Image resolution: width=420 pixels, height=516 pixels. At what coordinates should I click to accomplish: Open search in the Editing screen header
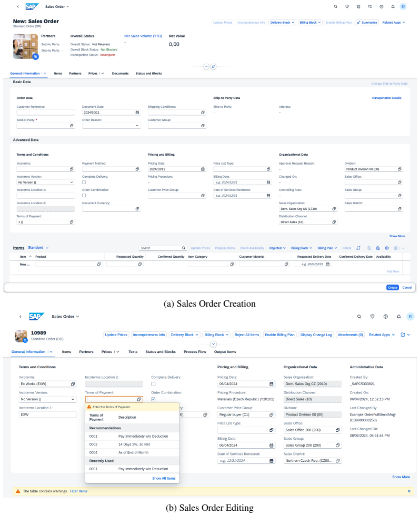pos(359,317)
